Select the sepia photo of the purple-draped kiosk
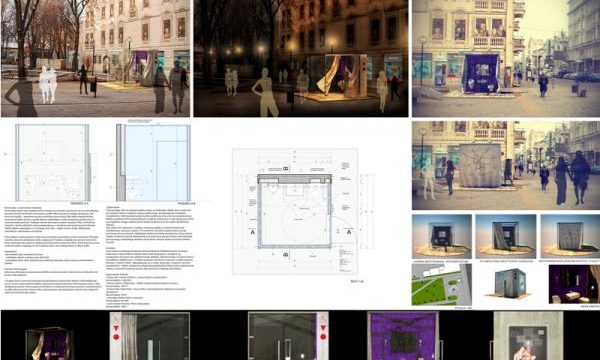The height and width of the screenshot is (360, 600). (x=506, y=58)
